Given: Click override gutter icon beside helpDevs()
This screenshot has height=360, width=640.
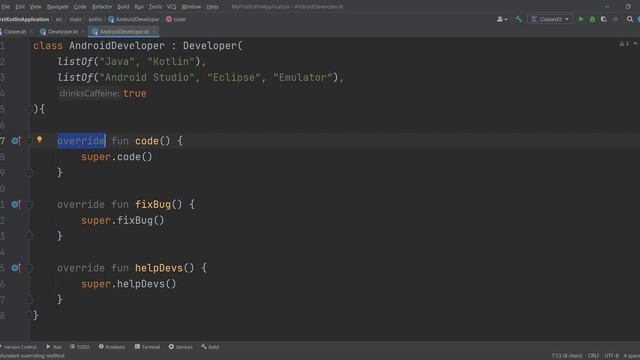Looking at the screenshot, I should tap(16, 268).
